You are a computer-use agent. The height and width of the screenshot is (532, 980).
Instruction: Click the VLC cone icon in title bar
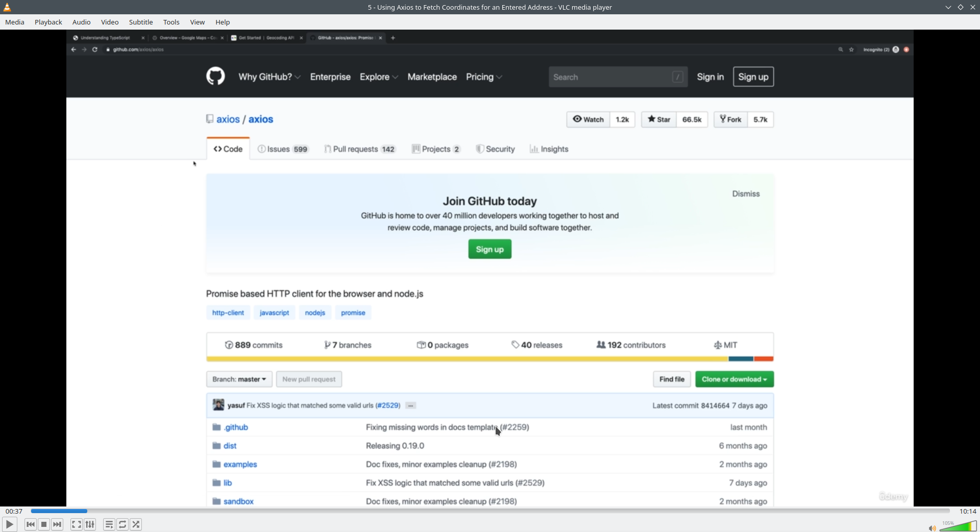[7, 7]
